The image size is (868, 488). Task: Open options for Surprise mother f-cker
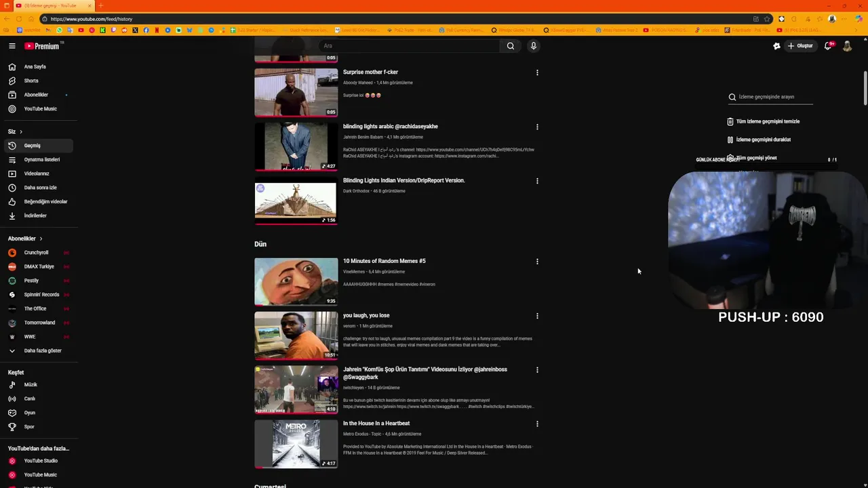click(x=537, y=73)
